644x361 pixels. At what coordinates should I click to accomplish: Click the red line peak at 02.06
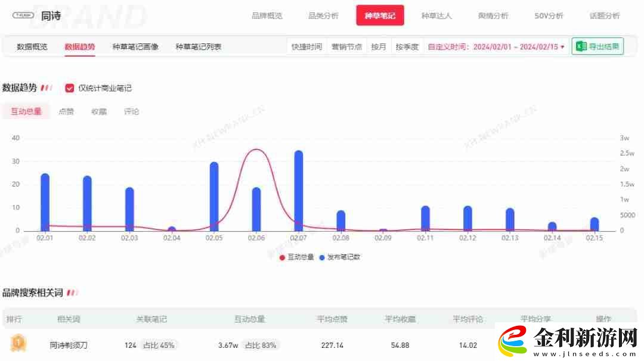pos(256,150)
